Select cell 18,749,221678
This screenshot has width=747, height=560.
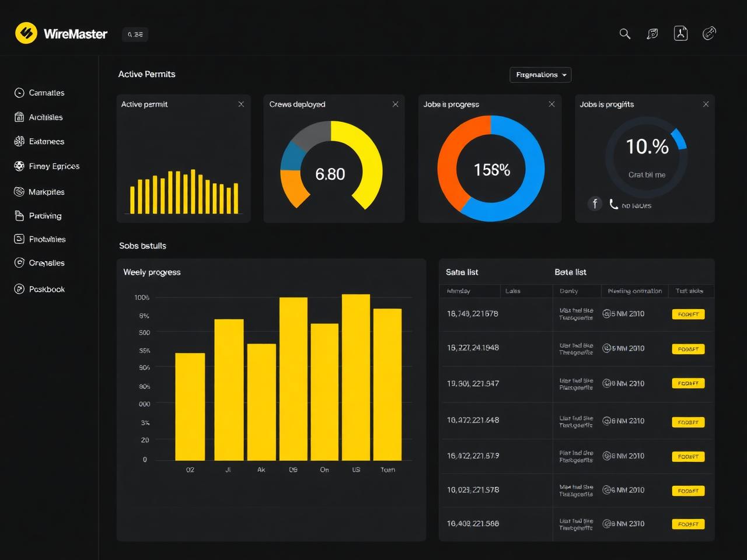coord(473,314)
